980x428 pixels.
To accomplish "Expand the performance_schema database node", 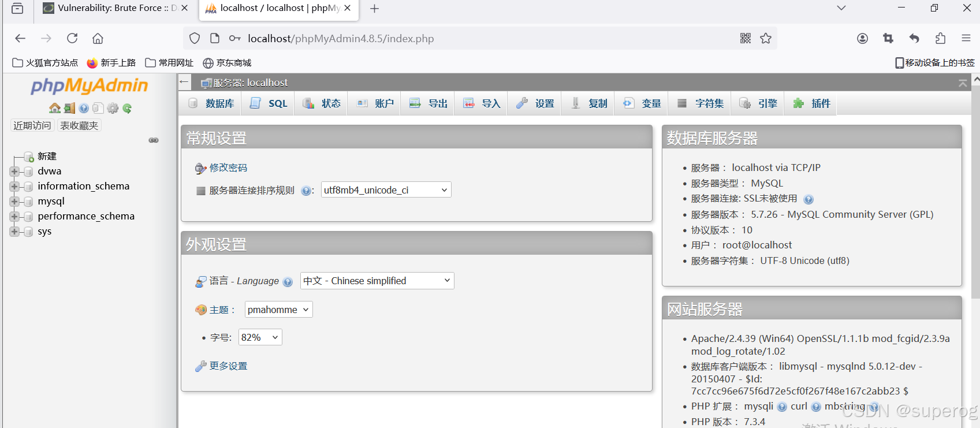I will point(14,217).
